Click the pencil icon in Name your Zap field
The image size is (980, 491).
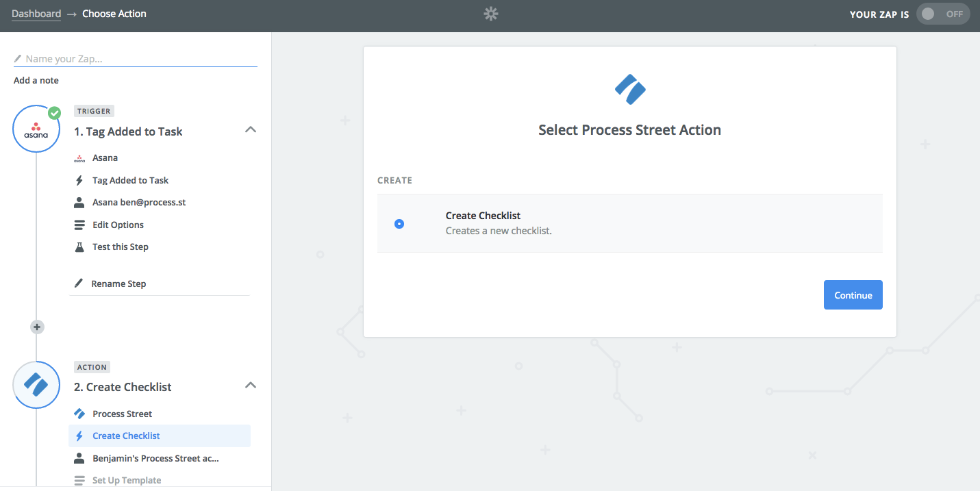pyautogui.click(x=18, y=59)
